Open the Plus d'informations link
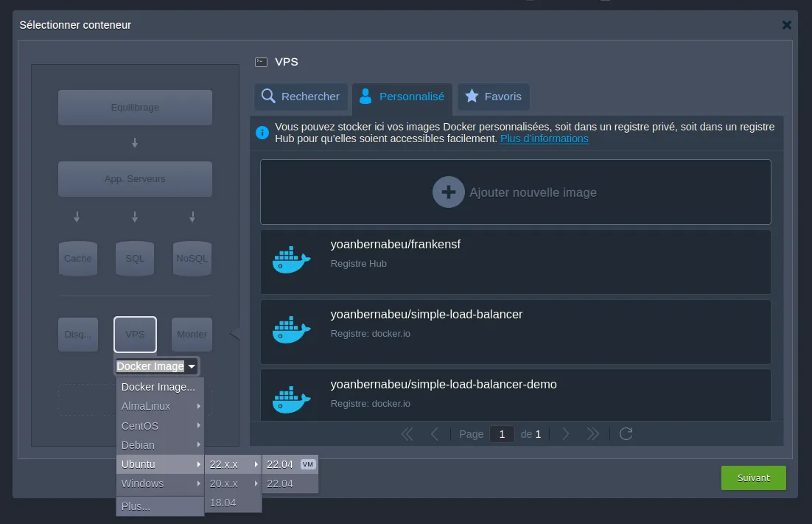The height and width of the screenshot is (524, 812). tap(544, 139)
